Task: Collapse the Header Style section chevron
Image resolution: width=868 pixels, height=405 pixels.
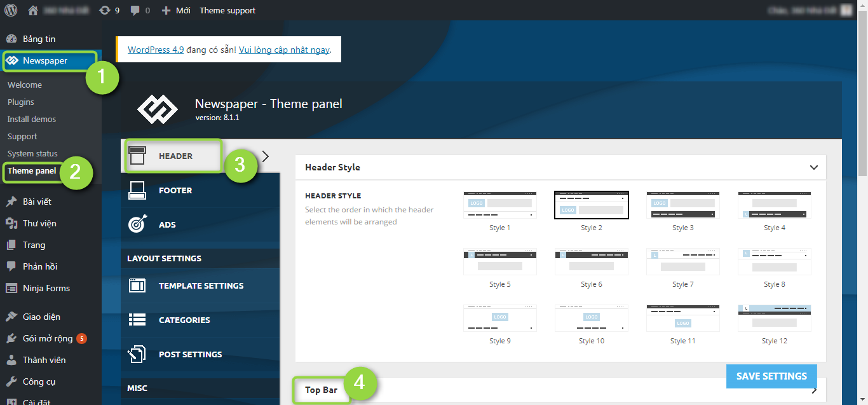Action: (814, 168)
